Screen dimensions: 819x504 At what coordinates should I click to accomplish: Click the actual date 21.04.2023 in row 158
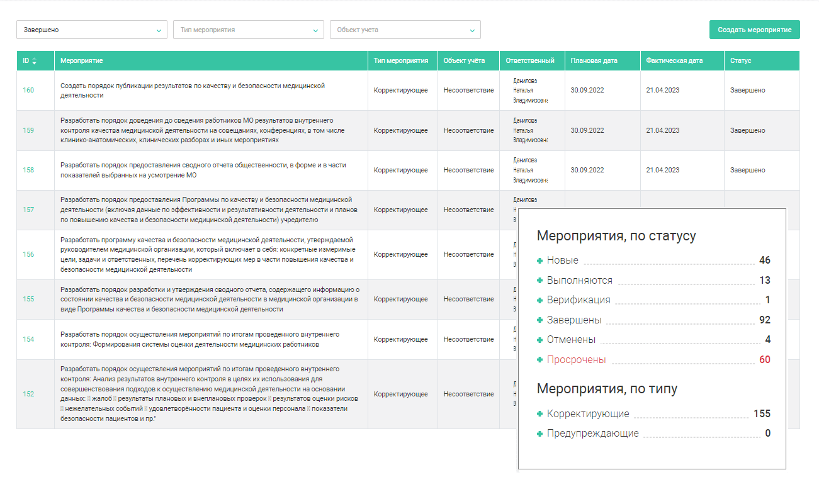663,170
